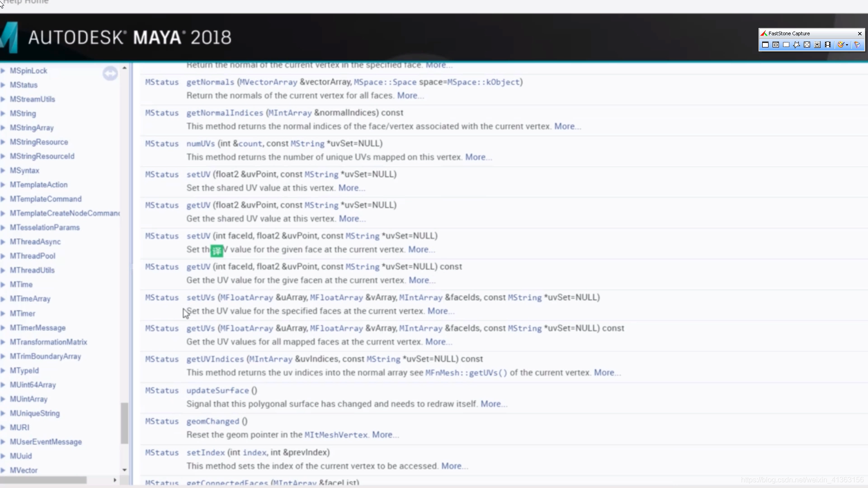Click the Capture Full Screen icon
The width and height of the screenshot is (868, 488).
(807, 45)
